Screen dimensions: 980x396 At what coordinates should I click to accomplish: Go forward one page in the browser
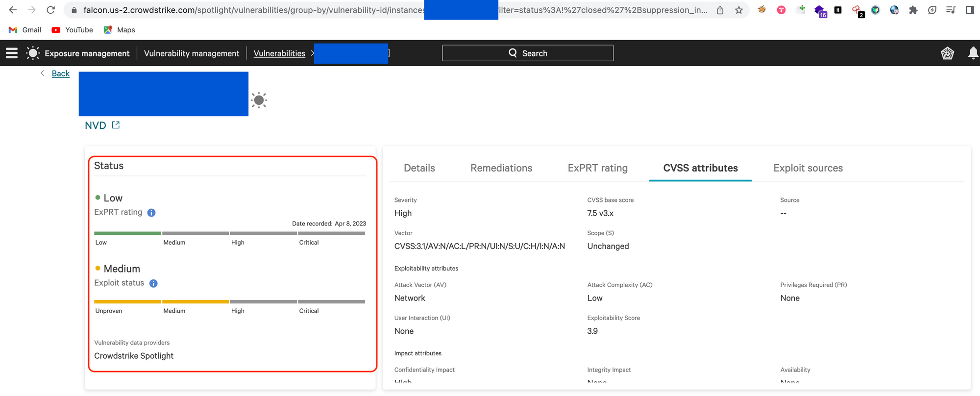pyautogui.click(x=32, y=10)
